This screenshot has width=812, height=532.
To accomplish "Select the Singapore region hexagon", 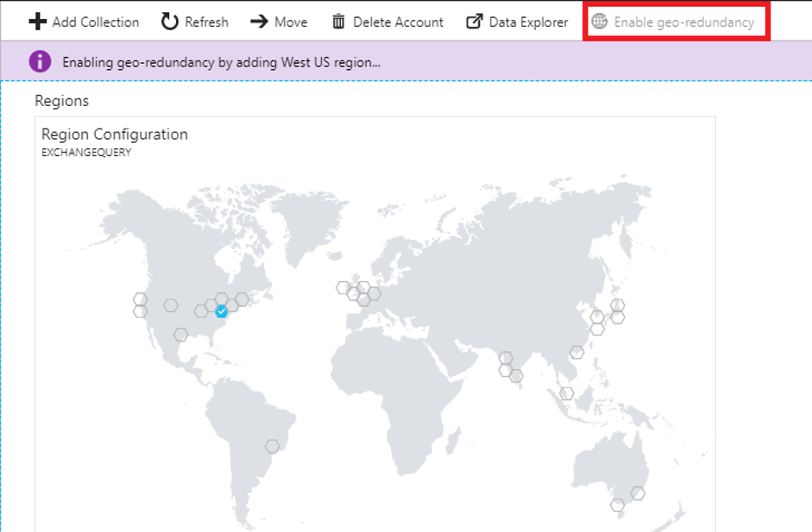I will click(567, 394).
